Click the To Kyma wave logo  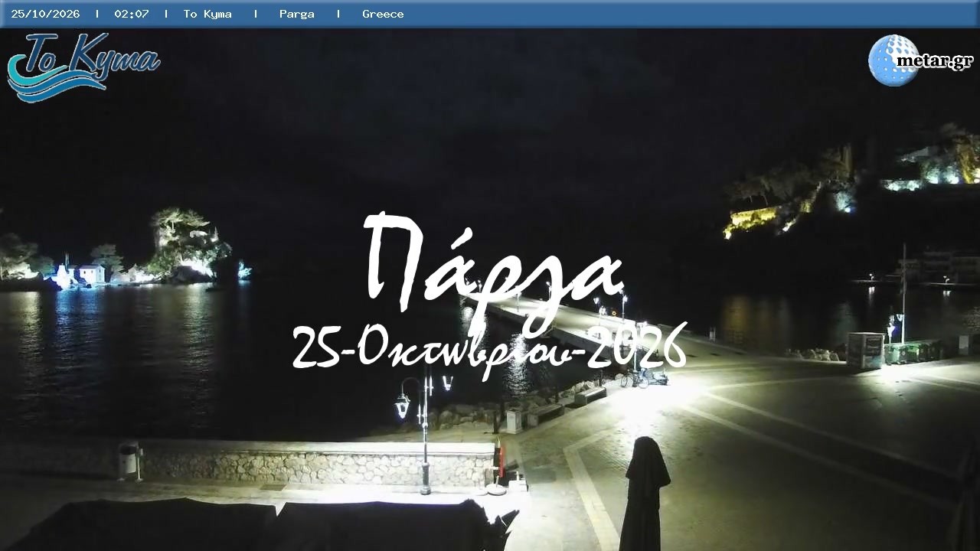coord(83,67)
